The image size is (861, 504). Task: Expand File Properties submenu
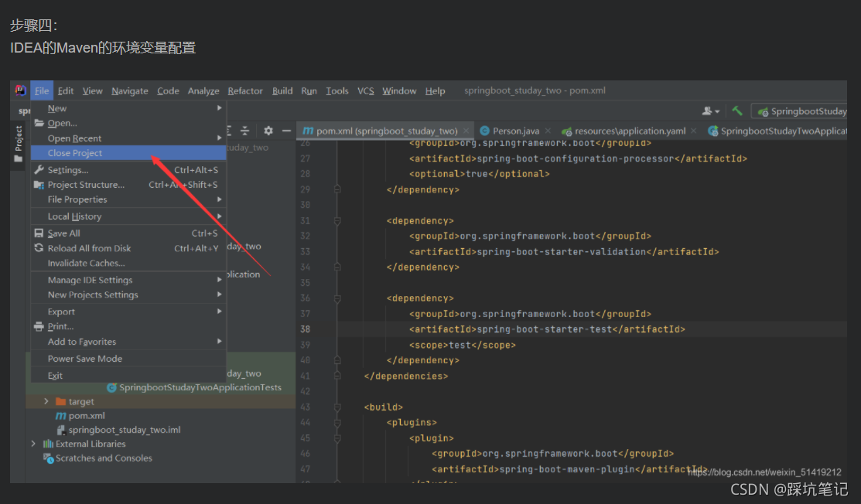pos(128,199)
